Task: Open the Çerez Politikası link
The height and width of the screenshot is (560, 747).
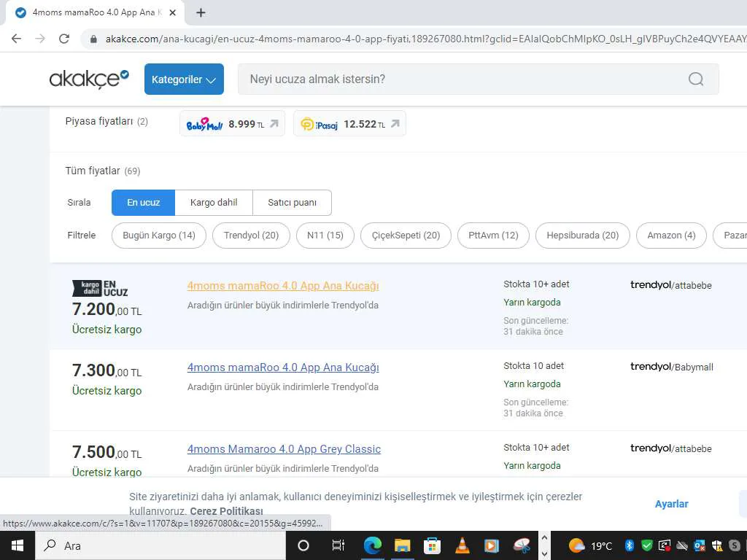Action: coord(226,511)
